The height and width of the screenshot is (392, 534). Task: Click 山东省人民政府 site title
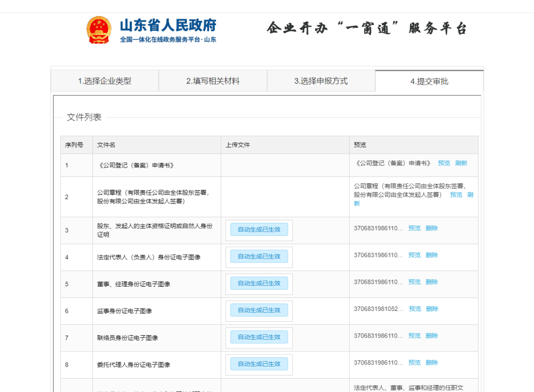tap(168, 26)
